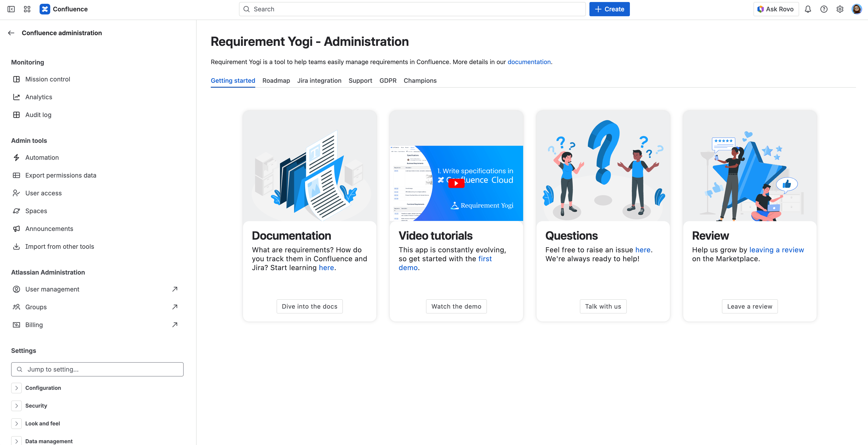Select Spaces in Admin tools
The image size is (868, 445).
pyautogui.click(x=36, y=211)
